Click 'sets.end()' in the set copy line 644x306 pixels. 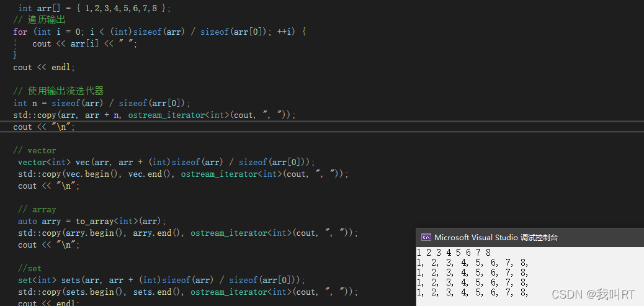(158, 292)
